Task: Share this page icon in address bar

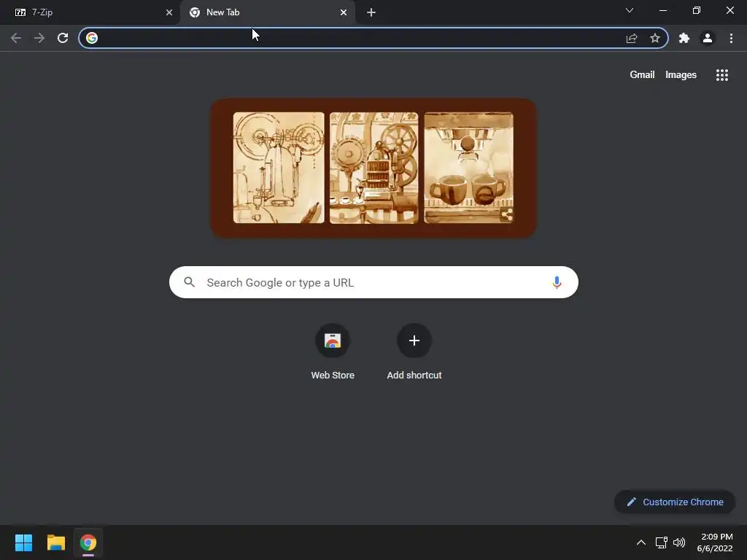Action: pyautogui.click(x=632, y=38)
